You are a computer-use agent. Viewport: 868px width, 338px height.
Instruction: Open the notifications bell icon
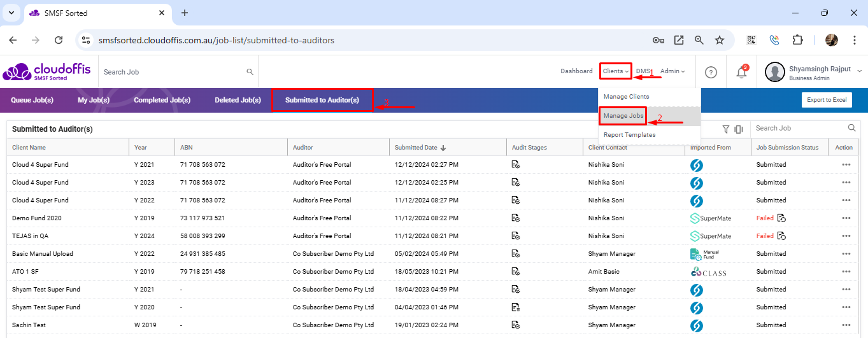pos(741,72)
